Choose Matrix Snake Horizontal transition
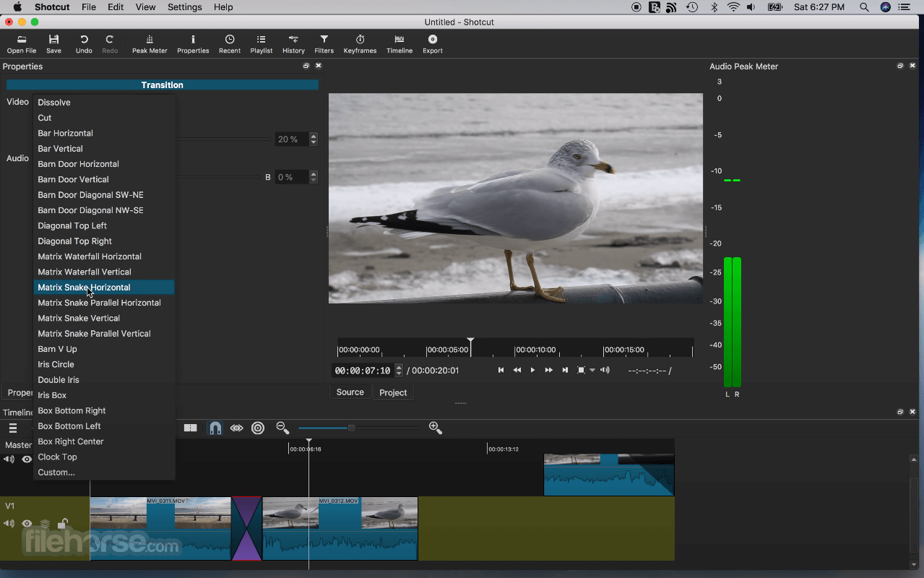Screen dimensions: 924x578 click(x=104, y=288)
